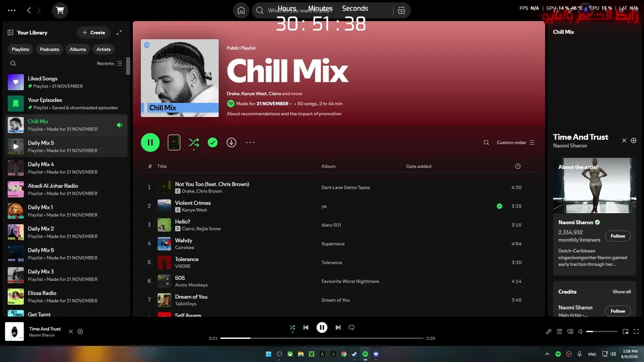The image size is (644, 362).
Task: Open About recommendations and promotion link
Action: (284, 114)
